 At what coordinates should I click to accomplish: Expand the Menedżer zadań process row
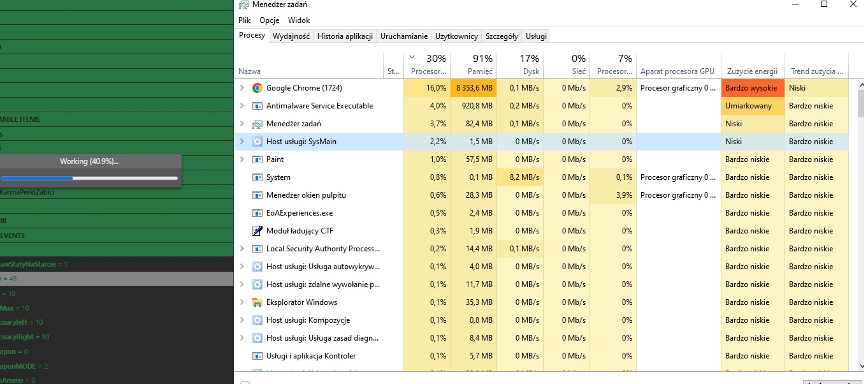tap(242, 124)
